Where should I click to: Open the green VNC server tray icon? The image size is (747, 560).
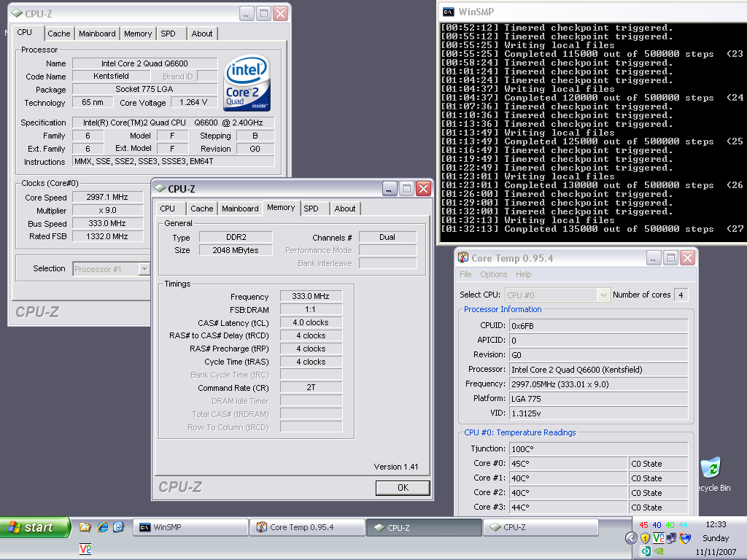(x=659, y=538)
